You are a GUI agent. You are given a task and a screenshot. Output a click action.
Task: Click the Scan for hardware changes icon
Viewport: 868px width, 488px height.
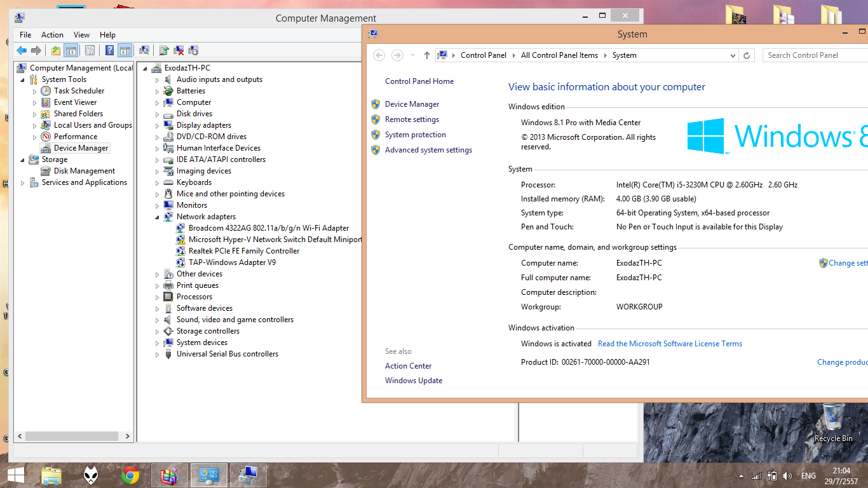pos(144,51)
